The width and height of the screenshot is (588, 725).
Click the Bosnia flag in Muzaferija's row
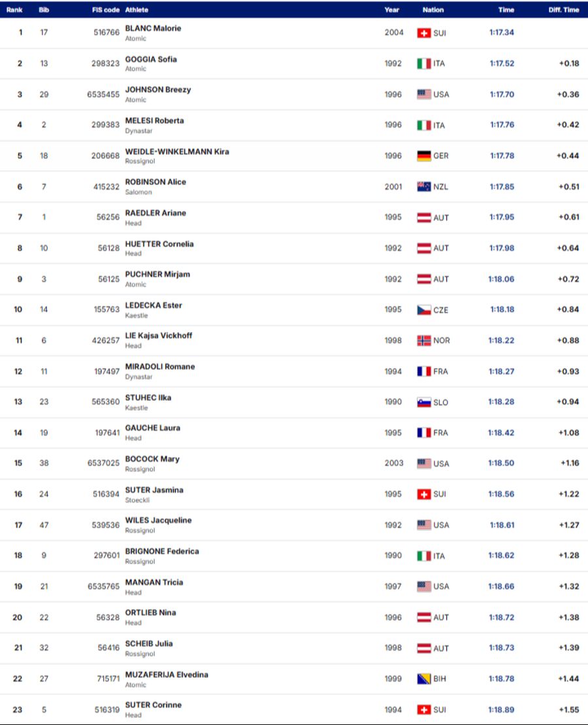point(424,679)
